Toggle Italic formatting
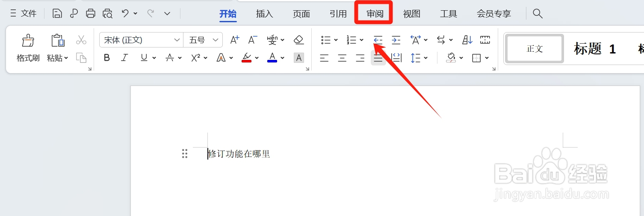The image size is (644, 216). (124, 58)
